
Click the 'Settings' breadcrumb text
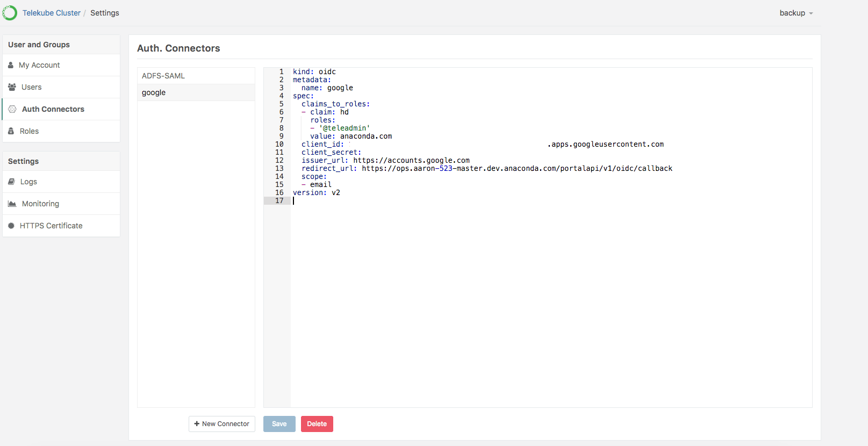click(105, 13)
